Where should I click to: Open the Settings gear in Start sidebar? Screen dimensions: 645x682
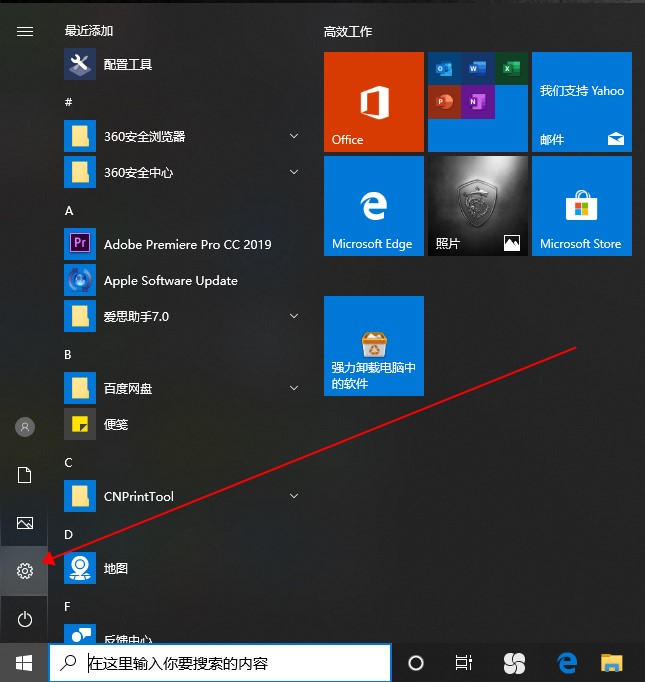coord(25,571)
